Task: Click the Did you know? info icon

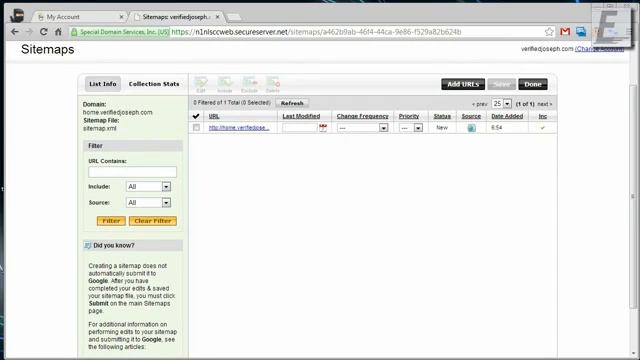Action: [87, 245]
